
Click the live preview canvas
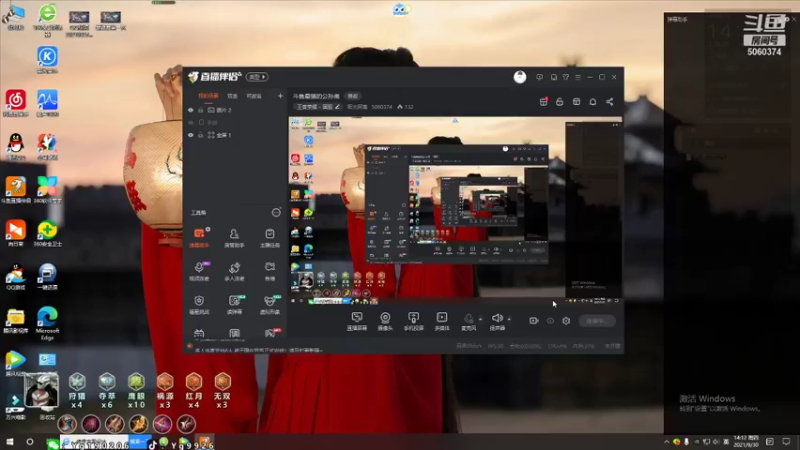(455, 211)
